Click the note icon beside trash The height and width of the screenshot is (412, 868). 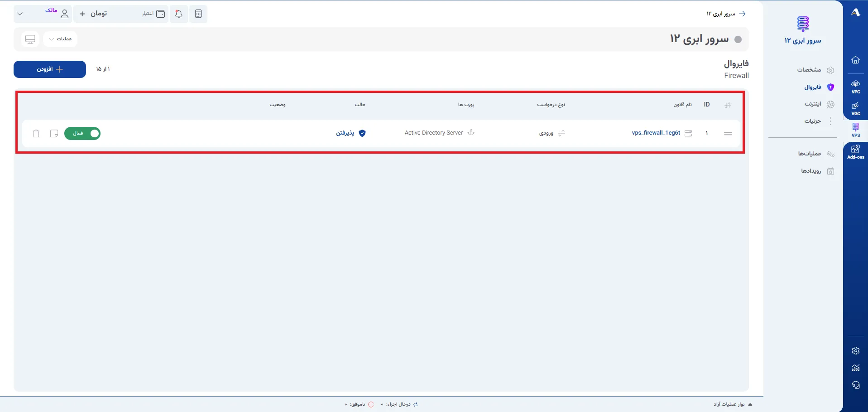[54, 133]
